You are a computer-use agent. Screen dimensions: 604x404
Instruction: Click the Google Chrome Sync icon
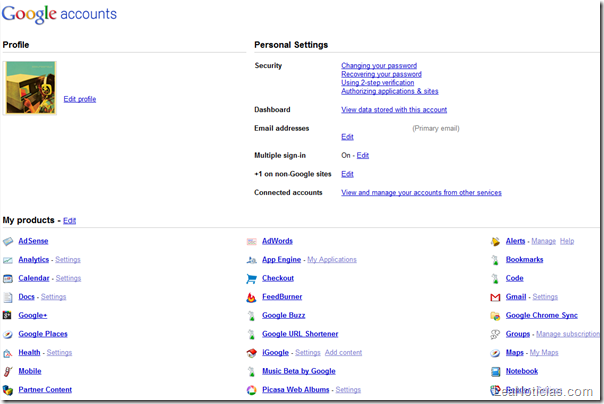[x=495, y=316]
